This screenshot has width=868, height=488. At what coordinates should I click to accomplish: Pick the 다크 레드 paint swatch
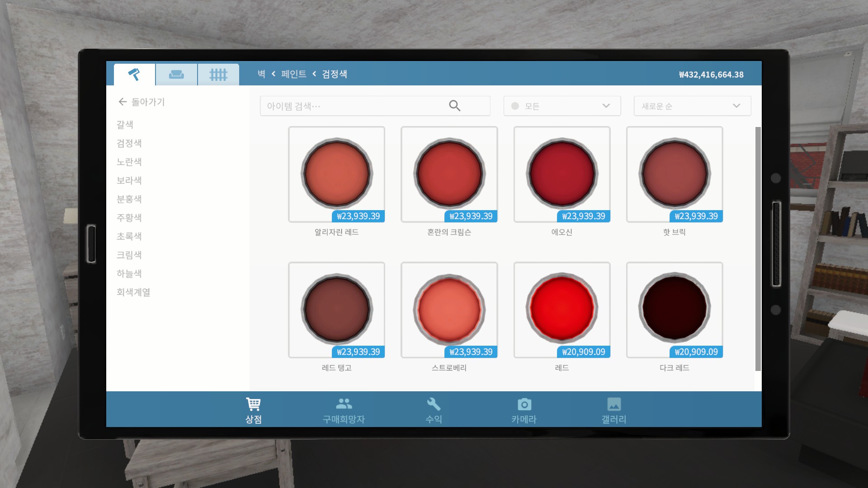674,310
